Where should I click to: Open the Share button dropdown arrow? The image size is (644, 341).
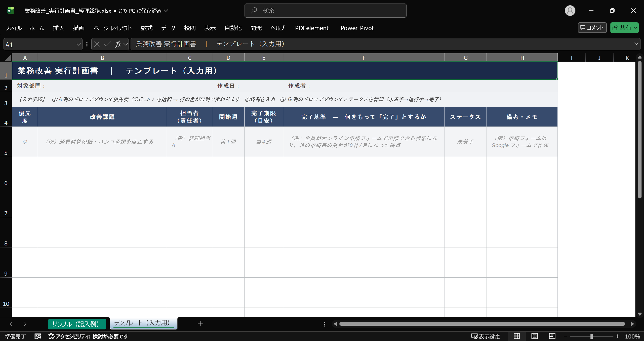[x=635, y=28]
